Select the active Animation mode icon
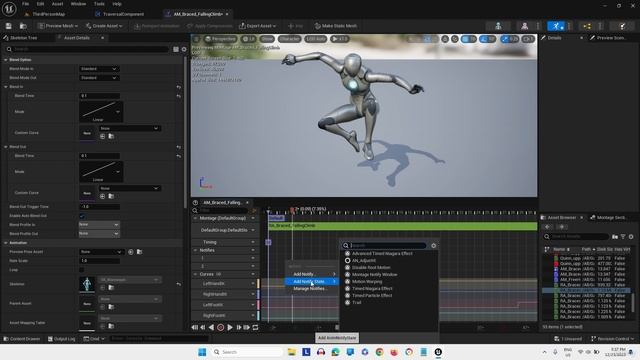 pos(556,26)
